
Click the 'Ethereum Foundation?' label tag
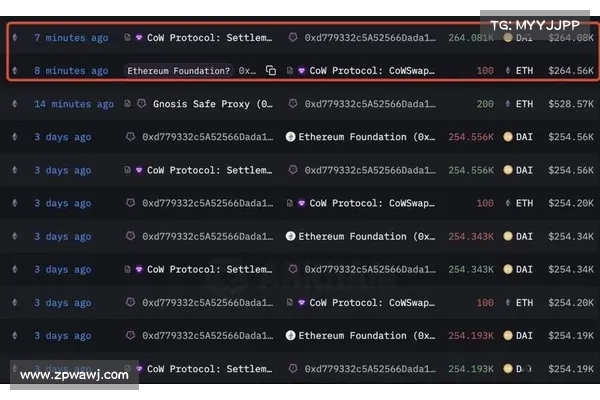click(178, 70)
